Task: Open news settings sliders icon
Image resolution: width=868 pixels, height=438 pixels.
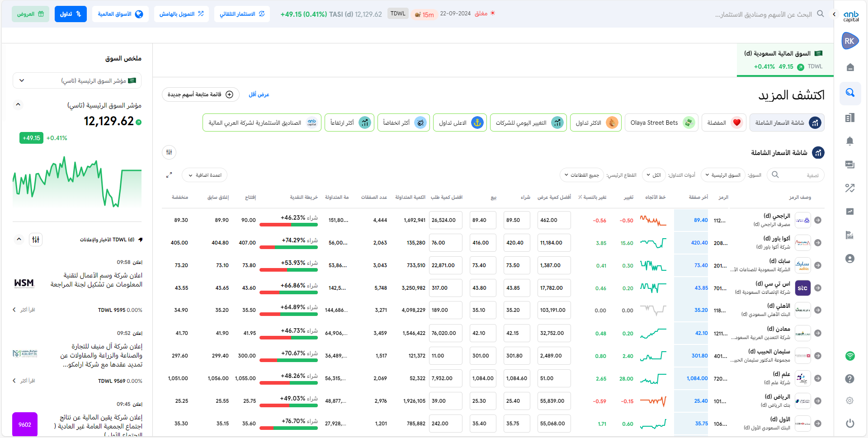Action: click(x=36, y=240)
